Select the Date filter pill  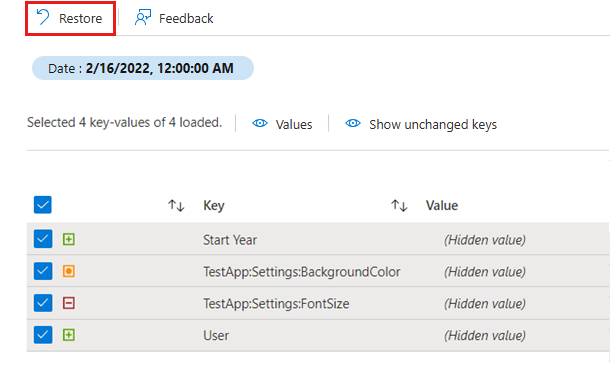[143, 68]
